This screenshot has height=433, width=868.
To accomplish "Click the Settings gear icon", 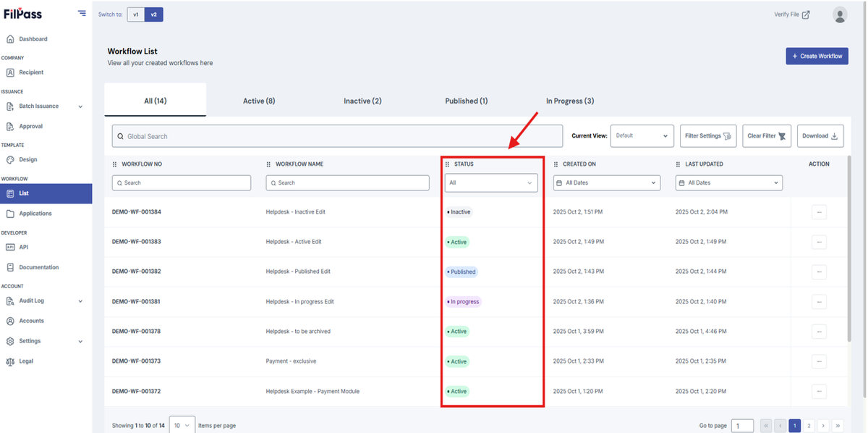I will [11, 341].
